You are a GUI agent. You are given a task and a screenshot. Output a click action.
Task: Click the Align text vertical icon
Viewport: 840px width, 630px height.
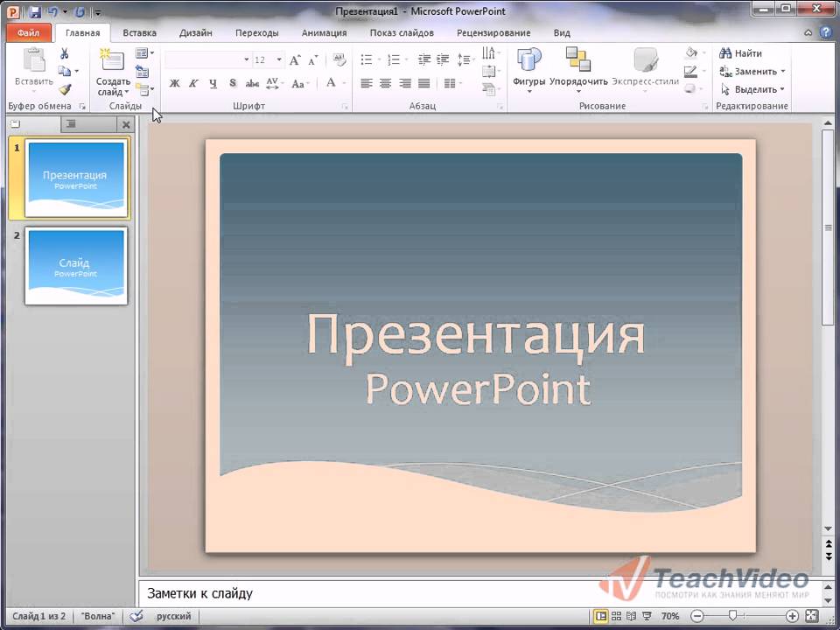(x=488, y=71)
